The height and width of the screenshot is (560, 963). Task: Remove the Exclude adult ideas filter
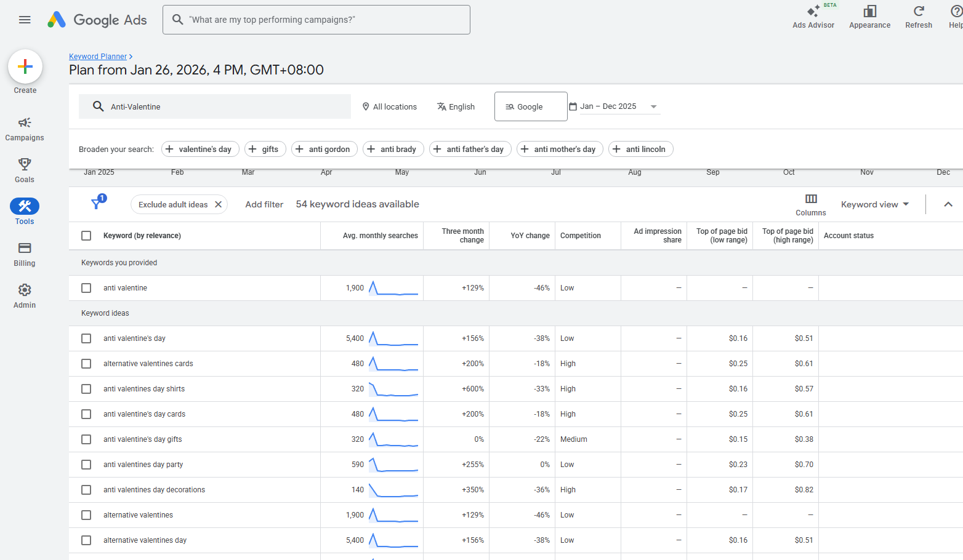pos(218,204)
